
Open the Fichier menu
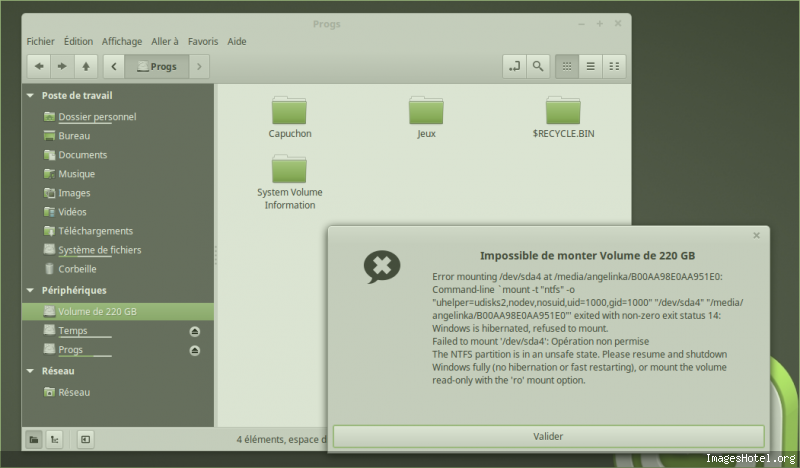coord(40,41)
